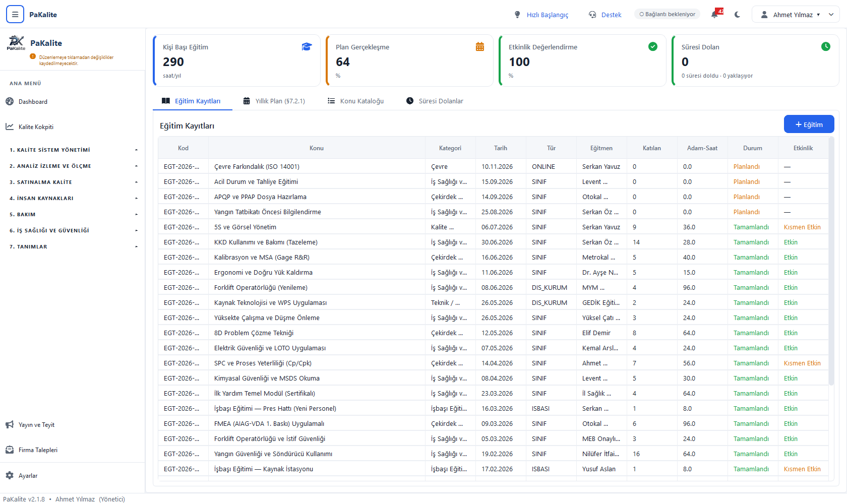Open the Ahmet Yılmaz user dropdown
Viewport: 847px width, 504px height.
[796, 15]
